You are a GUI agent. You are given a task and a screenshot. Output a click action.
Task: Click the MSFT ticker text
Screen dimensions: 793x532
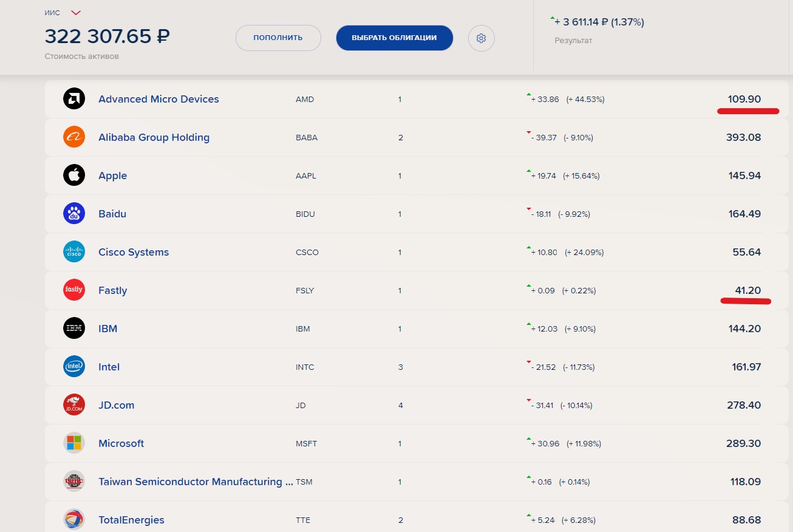coord(306,443)
